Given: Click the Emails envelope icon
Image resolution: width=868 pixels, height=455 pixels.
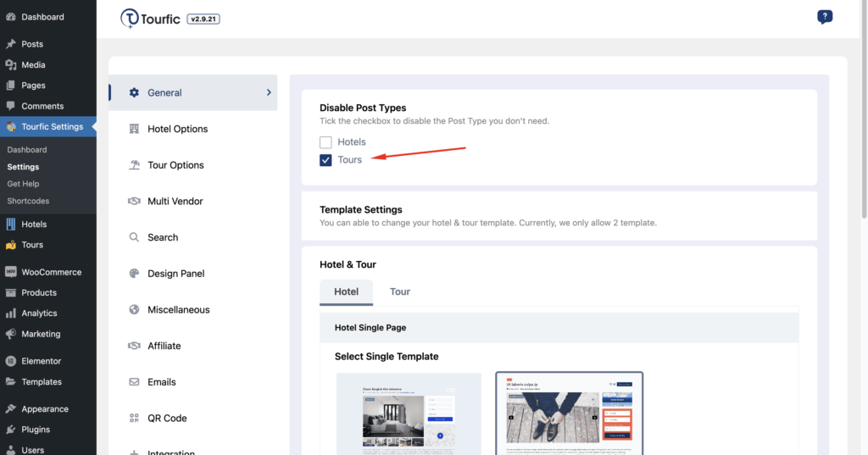Looking at the screenshot, I should pos(134,382).
